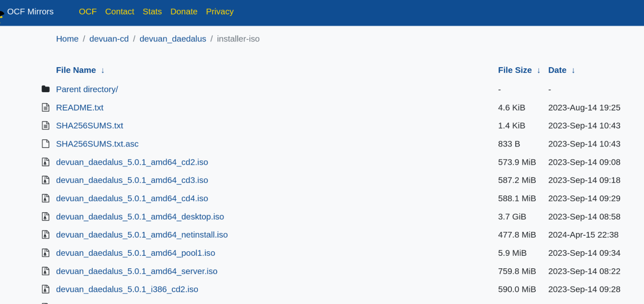
Task: Click the disc icon beside amd64_desktop.iso
Action: tap(45, 216)
